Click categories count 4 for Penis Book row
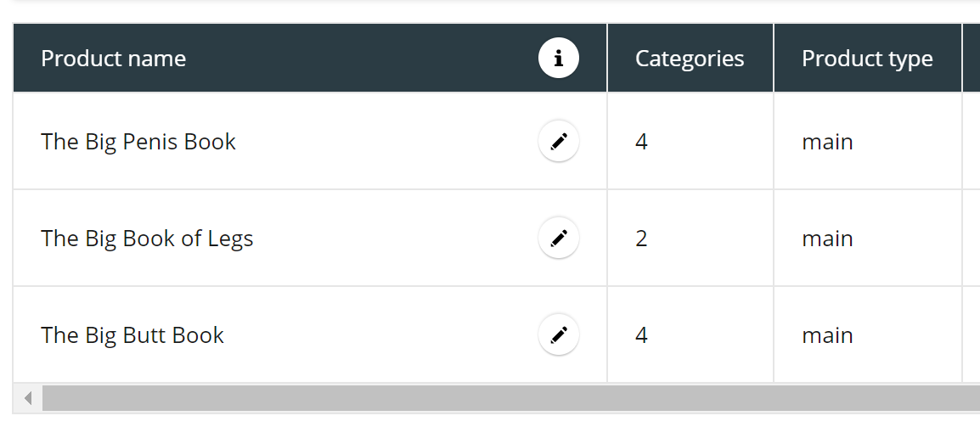Screen dimensions: 980x427 641,142
